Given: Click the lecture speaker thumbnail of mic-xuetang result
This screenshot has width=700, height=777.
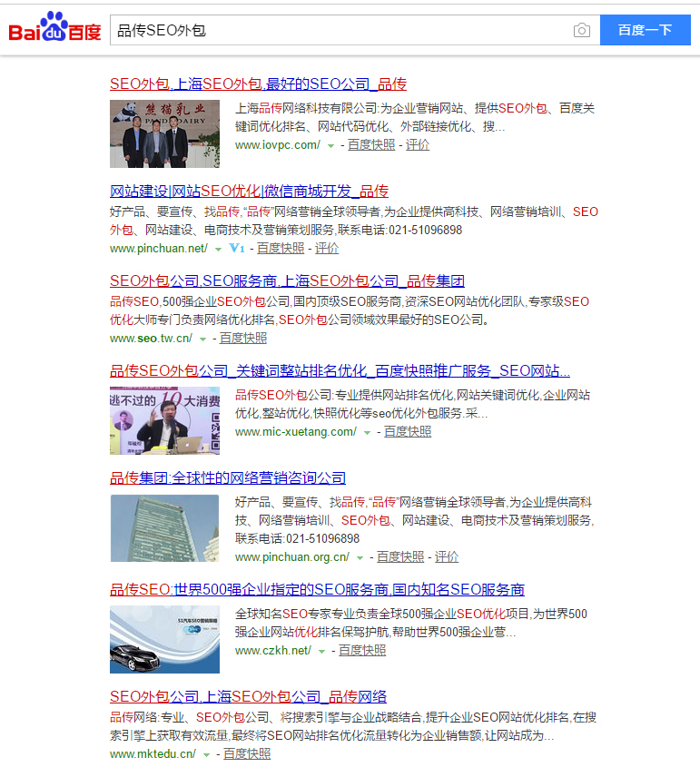Looking at the screenshot, I should (164, 420).
